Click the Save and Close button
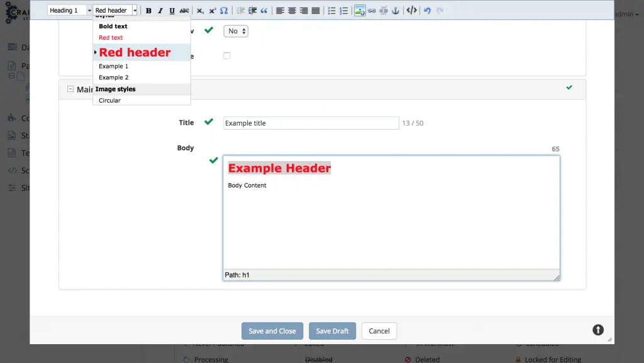The width and height of the screenshot is (644, 363). tap(272, 331)
